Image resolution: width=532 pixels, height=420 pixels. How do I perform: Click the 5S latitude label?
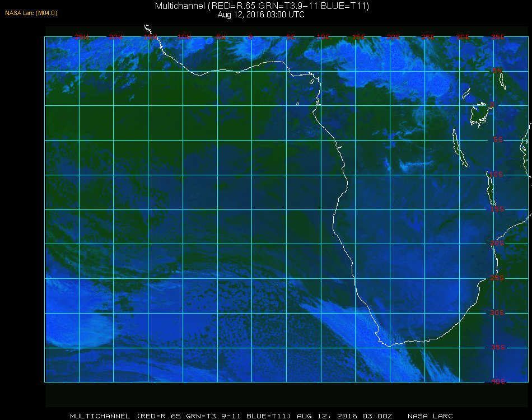(x=498, y=140)
